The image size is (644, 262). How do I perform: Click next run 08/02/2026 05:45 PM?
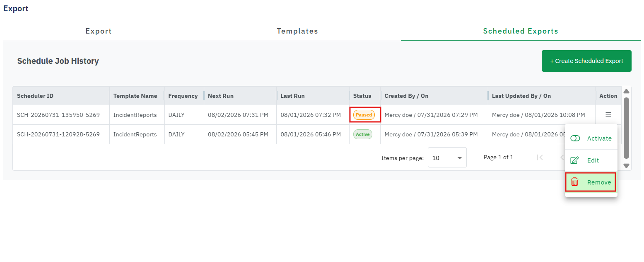238,134
